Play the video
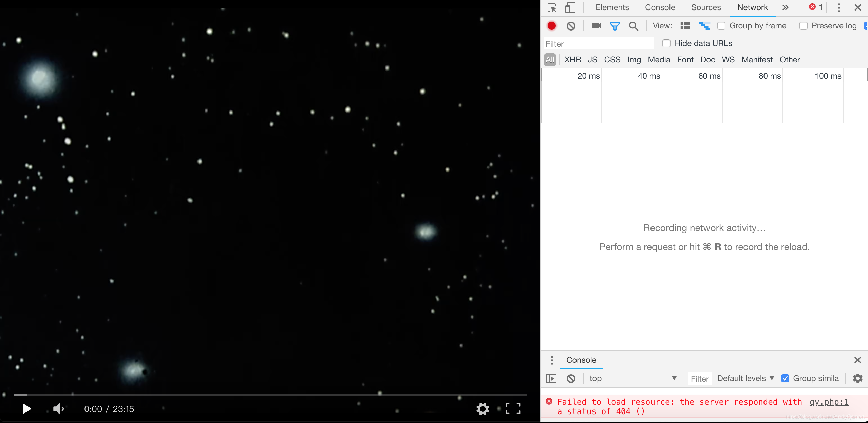This screenshot has width=868, height=423. click(x=27, y=409)
